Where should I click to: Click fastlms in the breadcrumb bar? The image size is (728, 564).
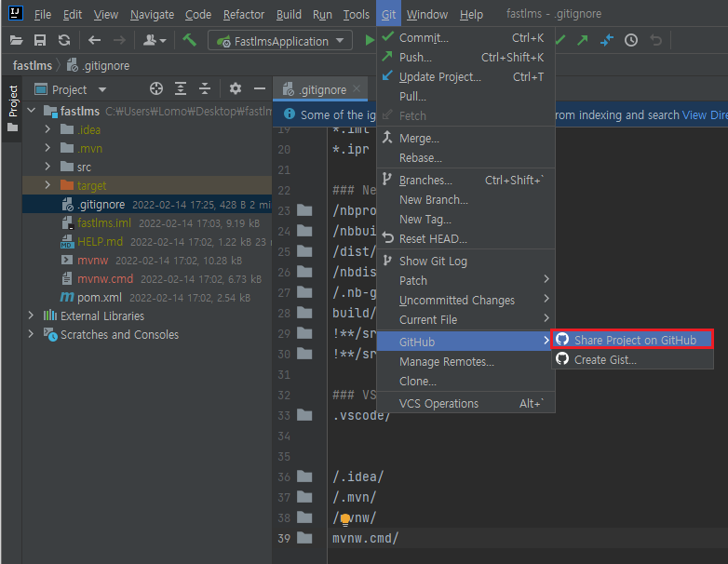point(33,65)
